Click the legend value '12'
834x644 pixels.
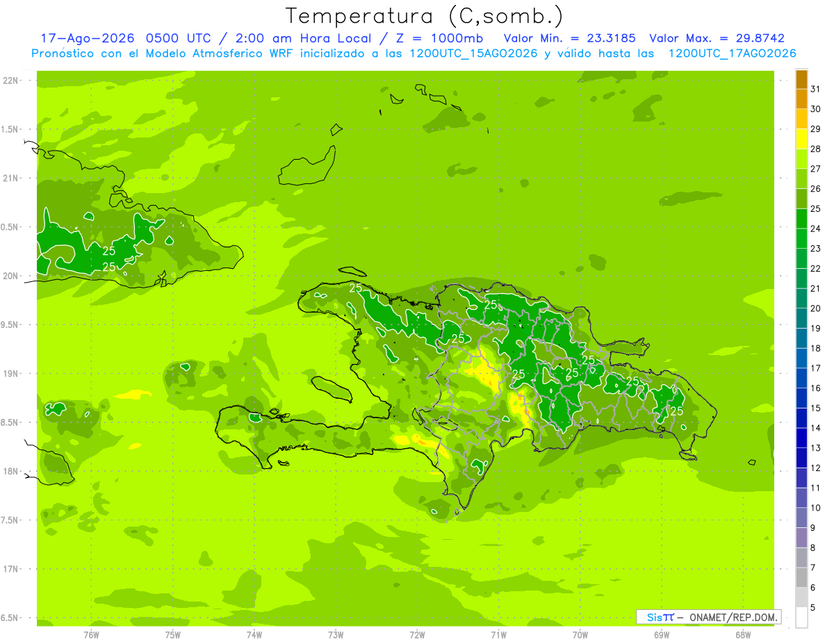[x=816, y=468]
